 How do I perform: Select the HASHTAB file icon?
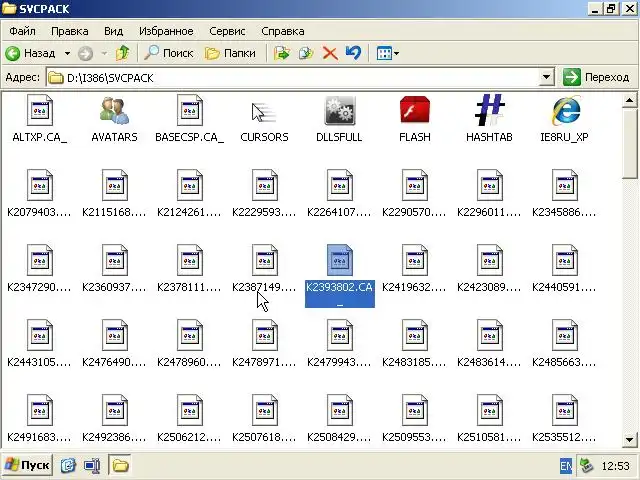489,110
